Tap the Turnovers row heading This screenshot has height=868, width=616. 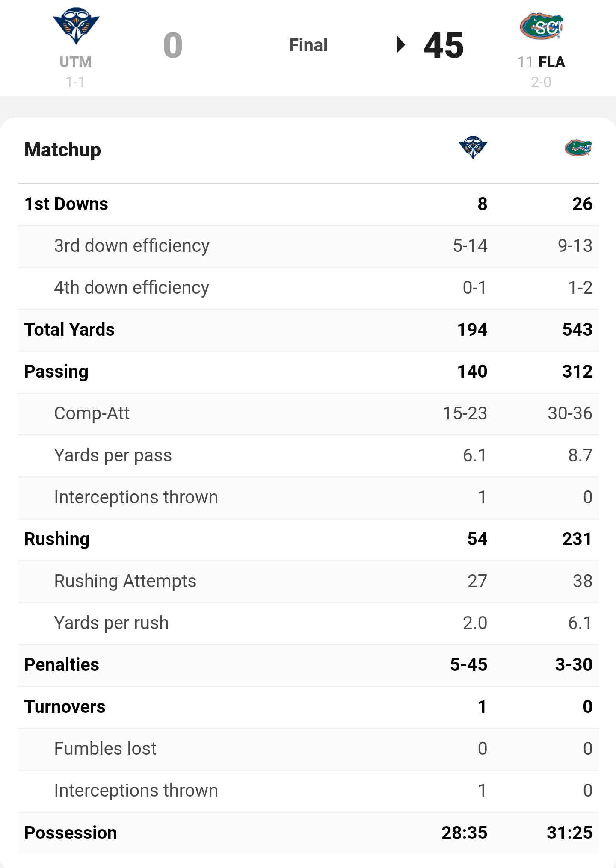pyautogui.click(x=65, y=706)
